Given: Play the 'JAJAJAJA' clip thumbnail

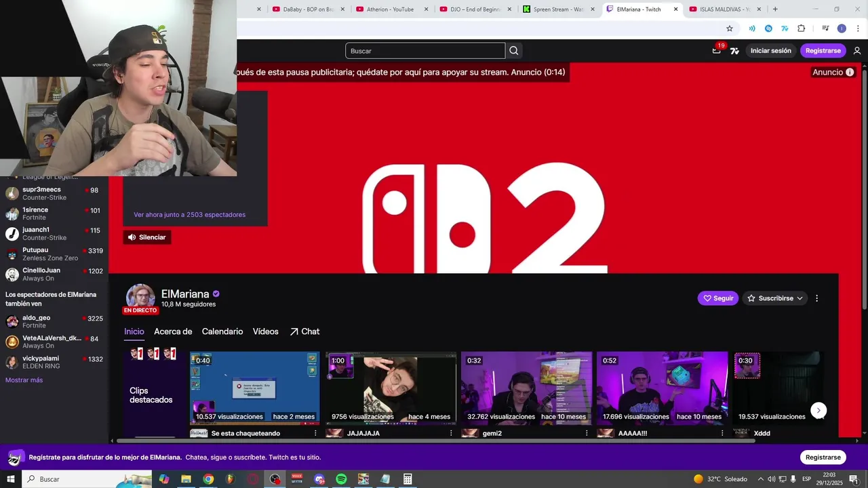Looking at the screenshot, I should tap(391, 388).
